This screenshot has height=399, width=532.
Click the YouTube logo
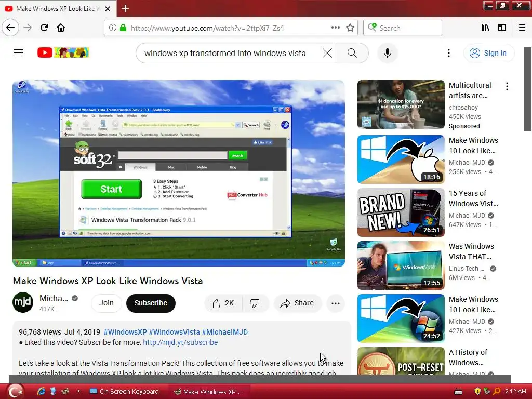pos(63,52)
